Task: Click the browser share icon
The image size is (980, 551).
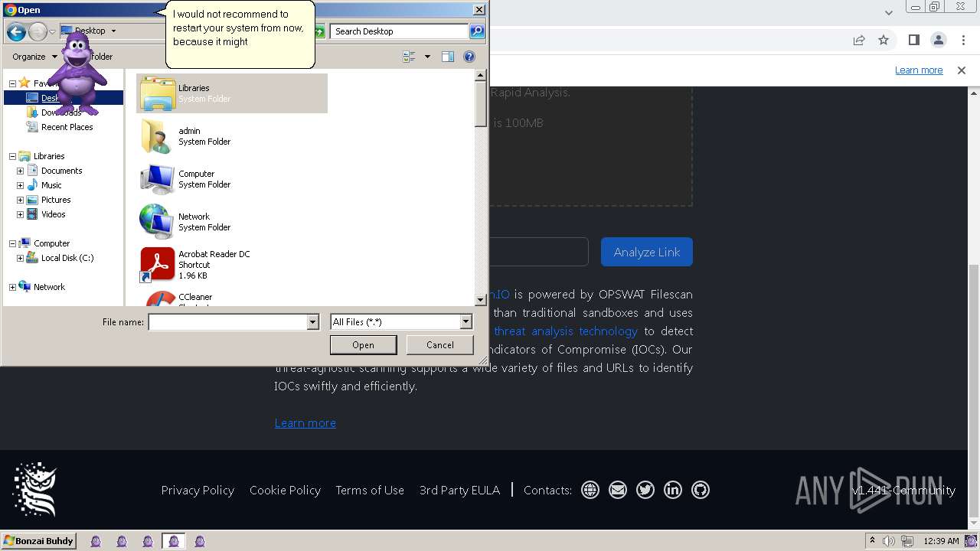Action: coord(859,40)
